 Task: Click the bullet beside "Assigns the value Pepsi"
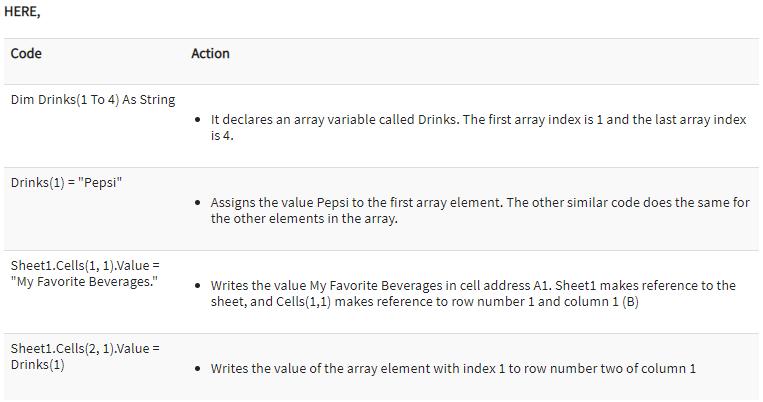tap(200, 203)
